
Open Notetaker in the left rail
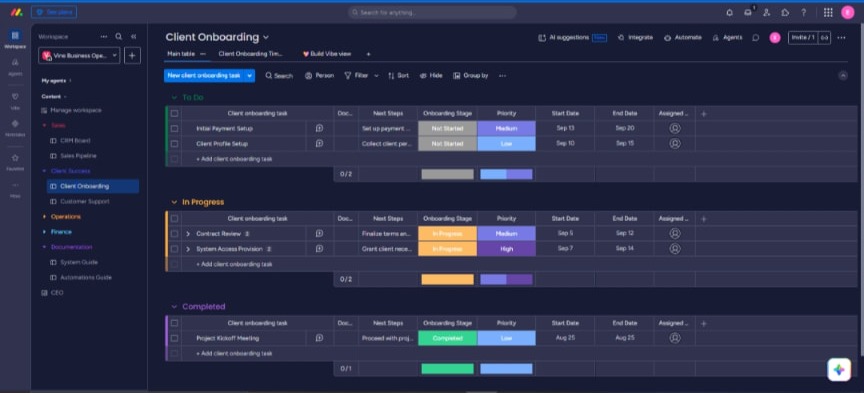point(15,127)
